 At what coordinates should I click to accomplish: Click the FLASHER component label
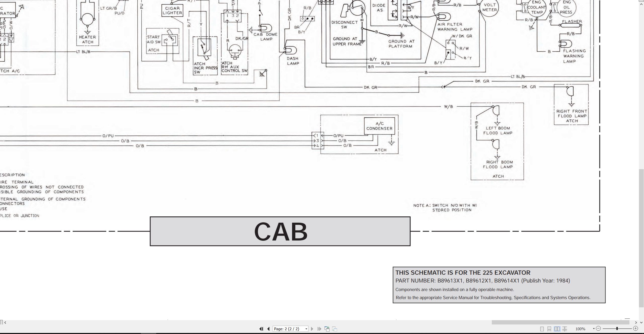coord(572,22)
